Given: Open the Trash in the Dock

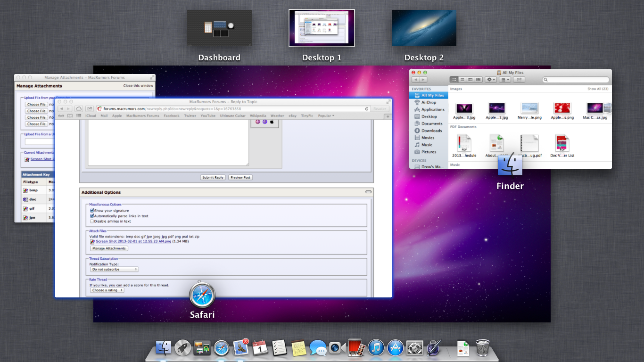Looking at the screenshot, I should (482, 348).
